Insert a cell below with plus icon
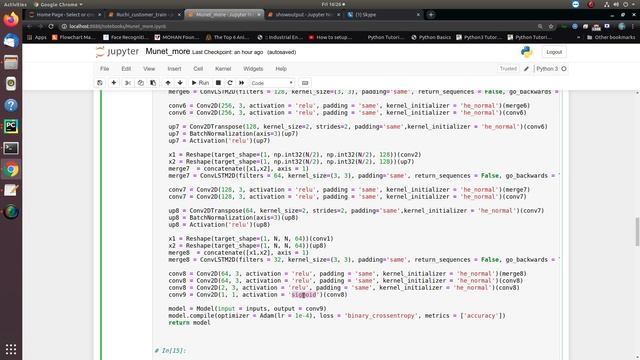Screen dimensions: 640x360 click(114, 83)
